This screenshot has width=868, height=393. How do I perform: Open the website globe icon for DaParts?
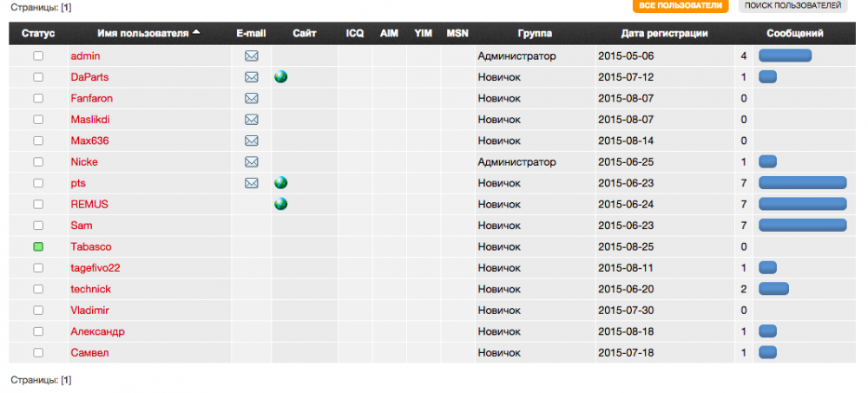[x=280, y=77]
